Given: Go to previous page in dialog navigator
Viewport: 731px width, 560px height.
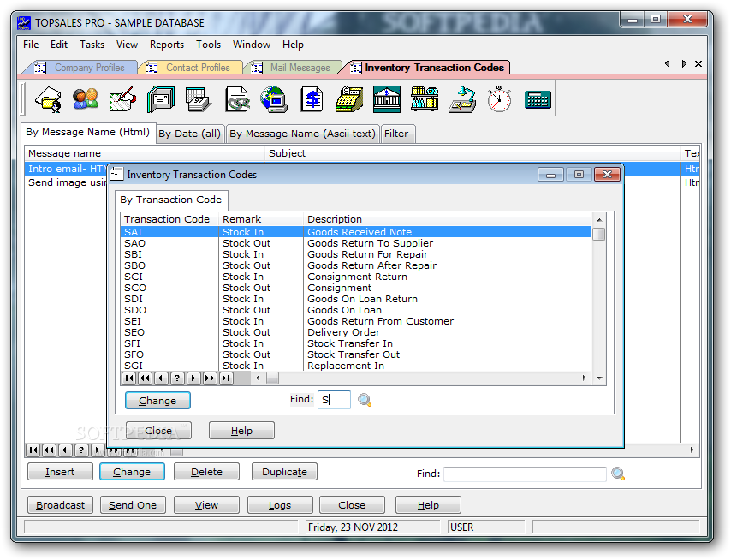Looking at the screenshot, I should [145, 378].
